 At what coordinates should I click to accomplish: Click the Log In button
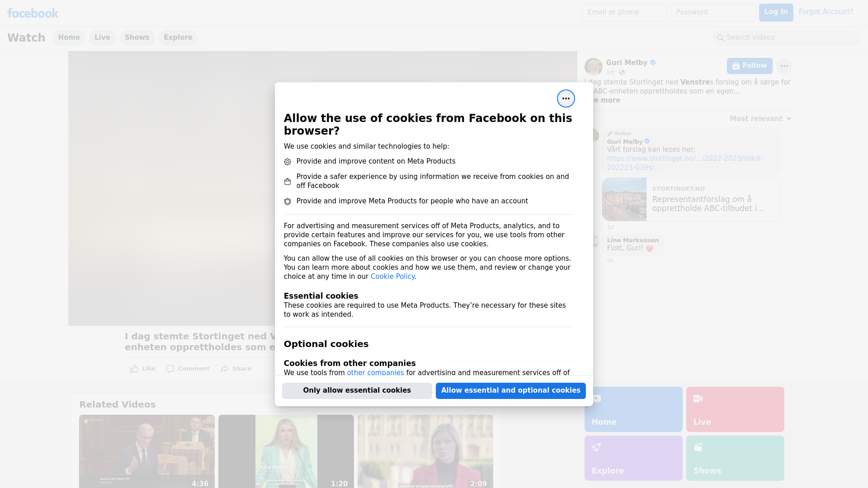(x=776, y=13)
